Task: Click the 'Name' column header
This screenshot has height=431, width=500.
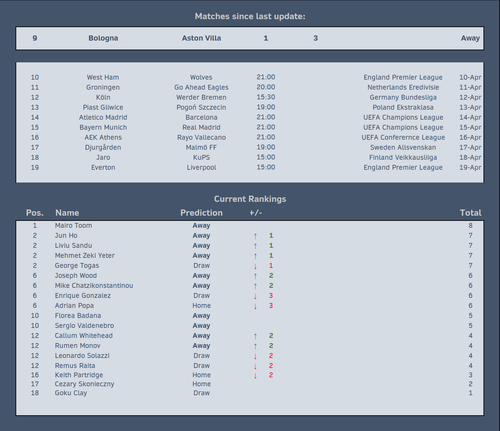Action: tap(67, 213)
